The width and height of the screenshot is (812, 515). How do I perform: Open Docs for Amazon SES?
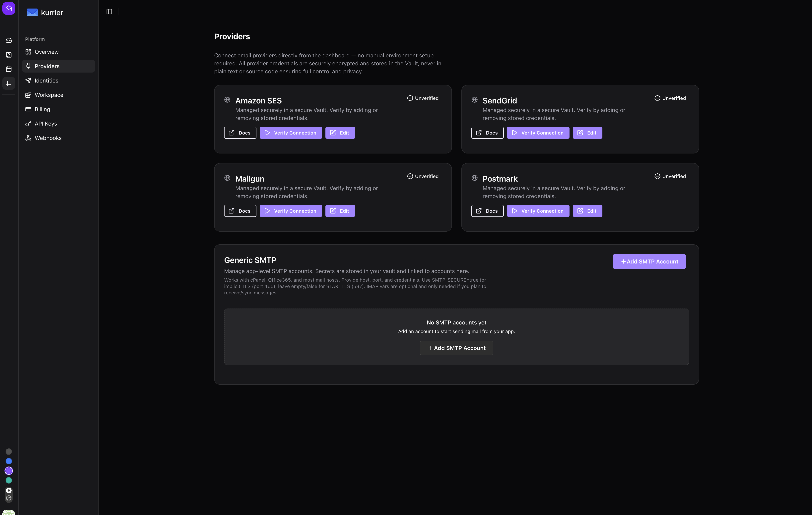[240, 133]
